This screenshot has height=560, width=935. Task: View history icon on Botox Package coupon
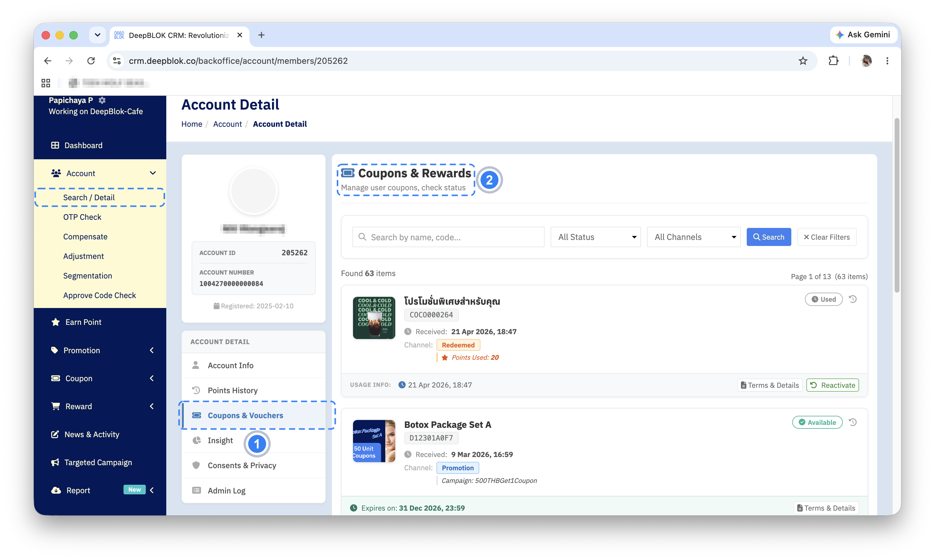853,422
